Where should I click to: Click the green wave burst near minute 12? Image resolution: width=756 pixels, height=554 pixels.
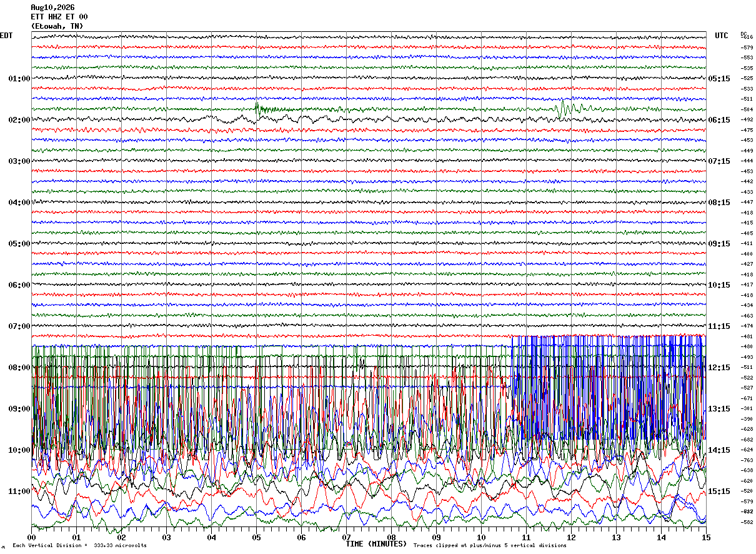[565, 109]
